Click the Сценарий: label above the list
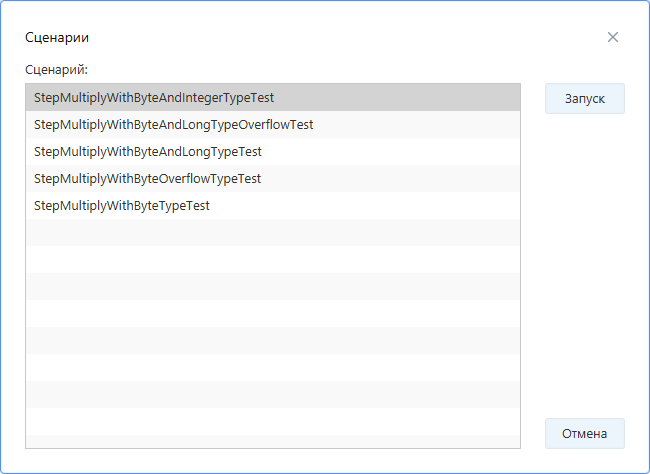This screenshot has width=650, height=474. click(56, 70)
